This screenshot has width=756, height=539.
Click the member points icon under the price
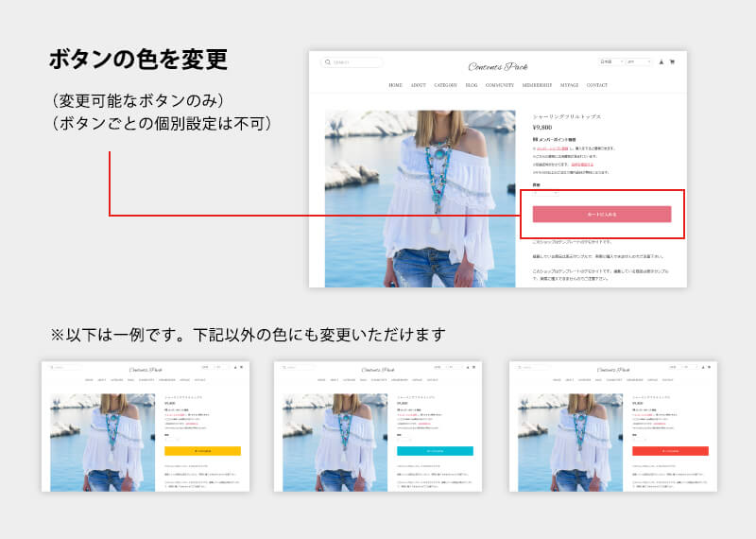tap(535, 139)
